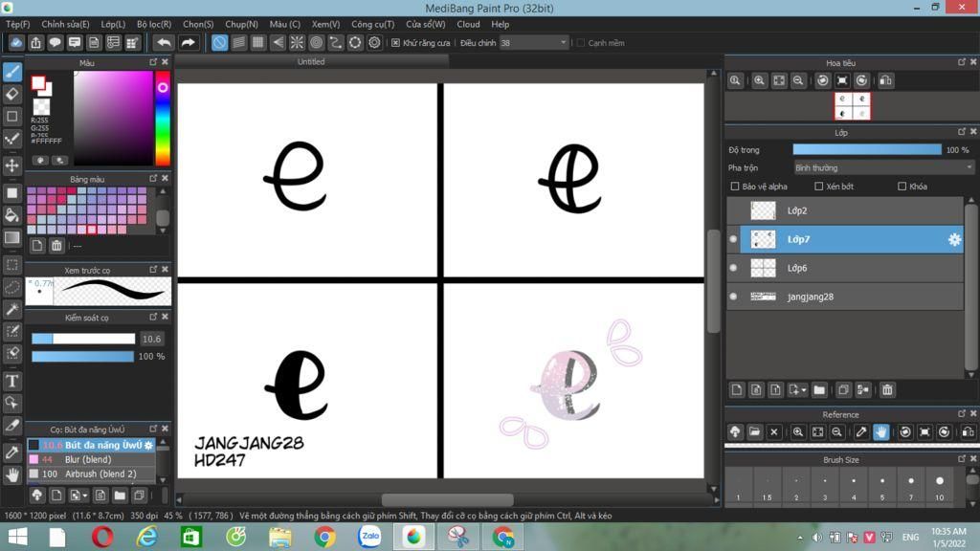Viewport: 980px width, 551px height.
Task: Click the Redo arrow in toolbar
Action: click(x=188, y=42)
